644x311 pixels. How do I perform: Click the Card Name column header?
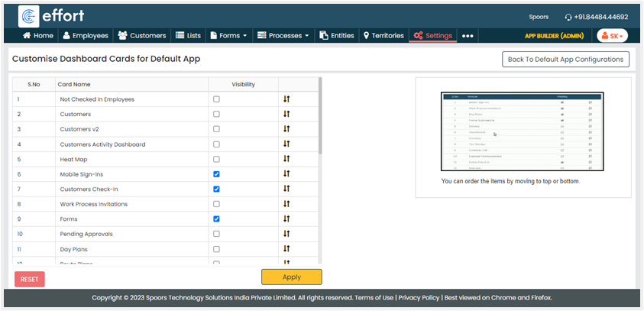pos(132,84)
